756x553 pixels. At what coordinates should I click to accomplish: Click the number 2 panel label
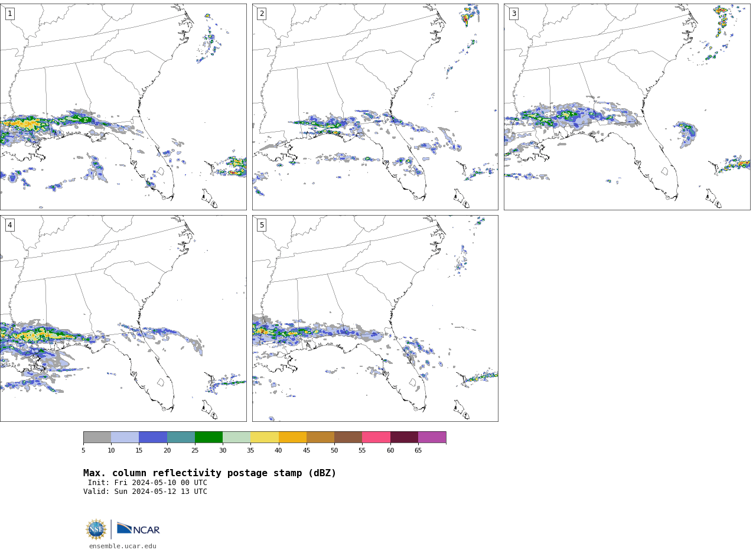pos(262,14)
